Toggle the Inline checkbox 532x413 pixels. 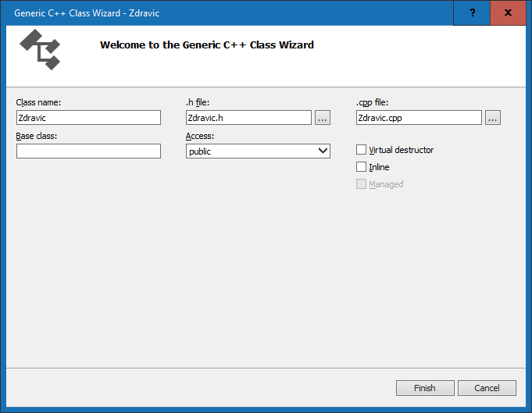[361, 167]
